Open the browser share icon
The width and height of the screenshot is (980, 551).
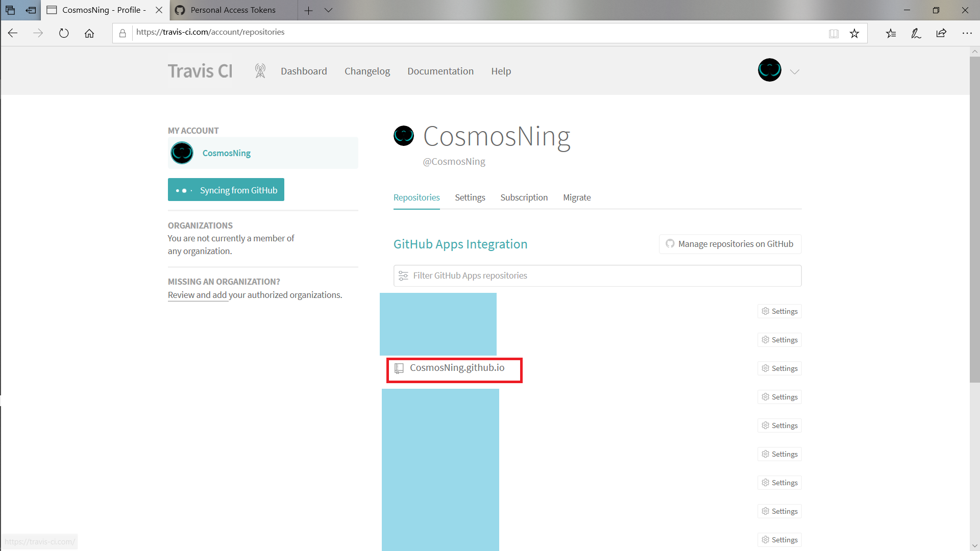941,33
